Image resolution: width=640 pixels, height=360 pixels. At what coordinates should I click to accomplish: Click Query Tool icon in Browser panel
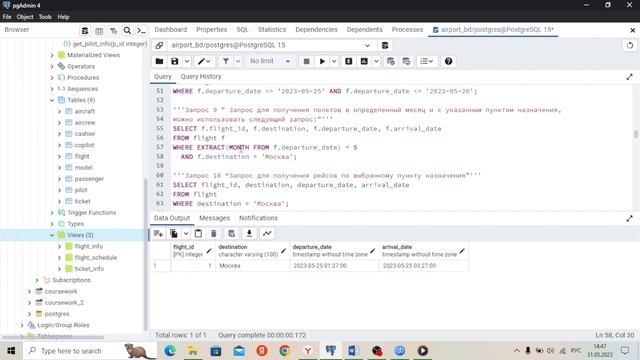pos(85,31)
